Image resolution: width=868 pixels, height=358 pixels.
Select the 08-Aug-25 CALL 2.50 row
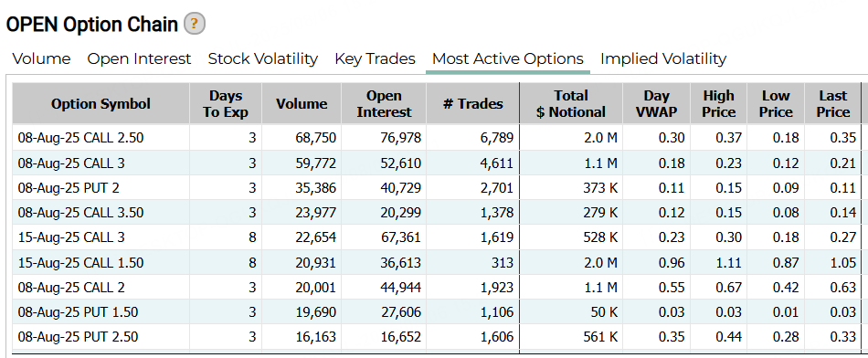tap(437, 138)
